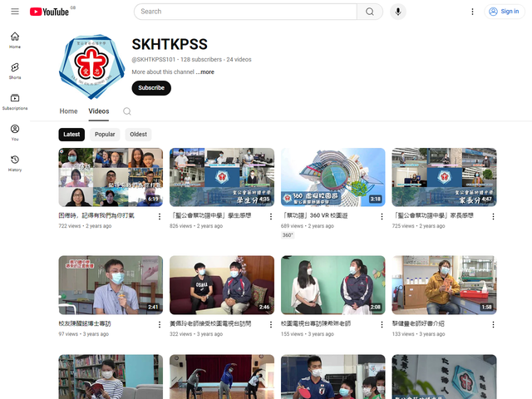532x399 pixels.
Task: Select the Popular filter chip
Action: pos(105,134)
